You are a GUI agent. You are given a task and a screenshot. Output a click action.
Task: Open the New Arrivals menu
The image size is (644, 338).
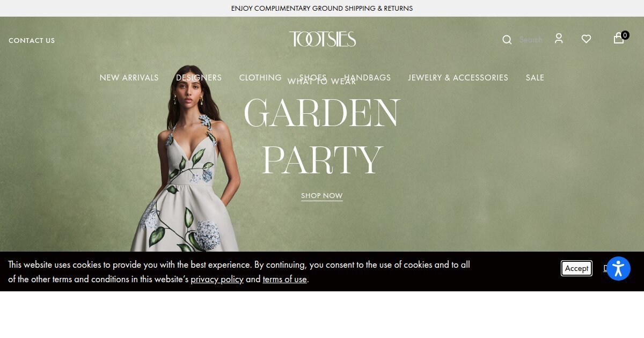pos(129,78)
